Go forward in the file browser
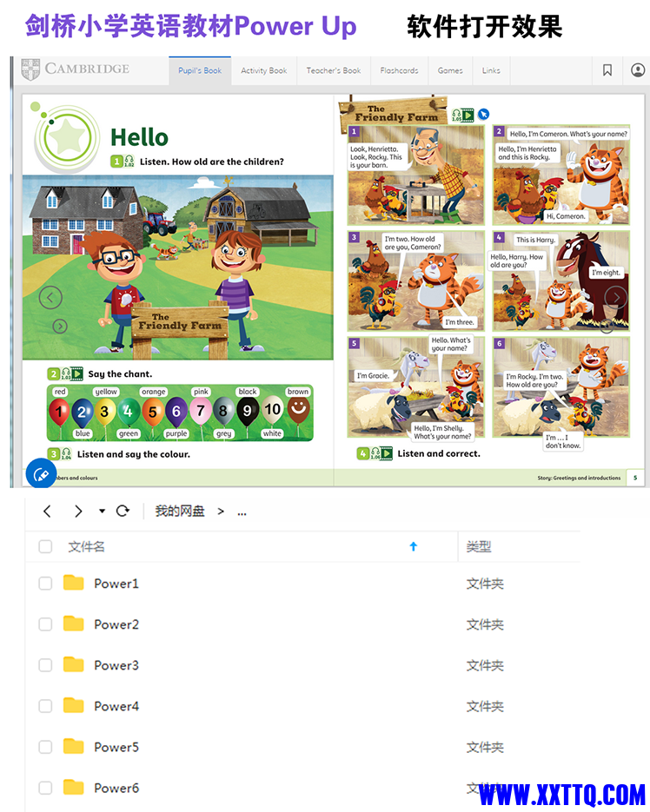Viewport: 650px width, 812px height. tap(78, 512)
